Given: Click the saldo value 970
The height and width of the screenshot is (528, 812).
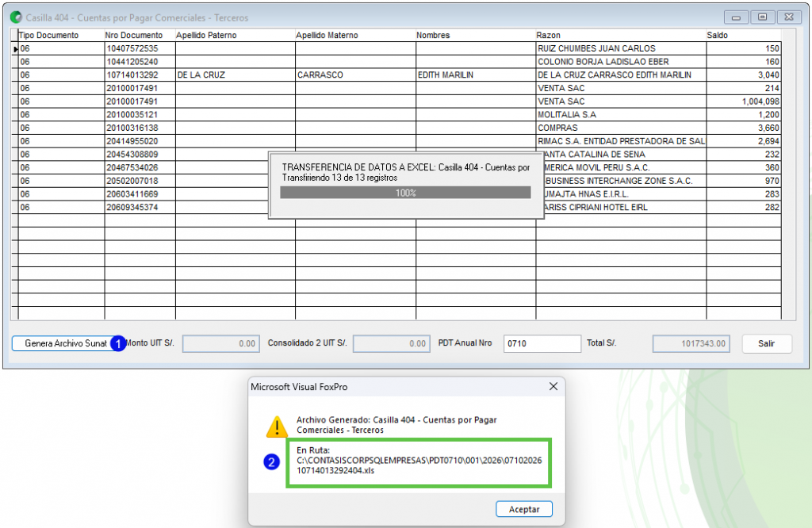Looking at the screenshot, I should pyautogui.click(x=744, y=182).
